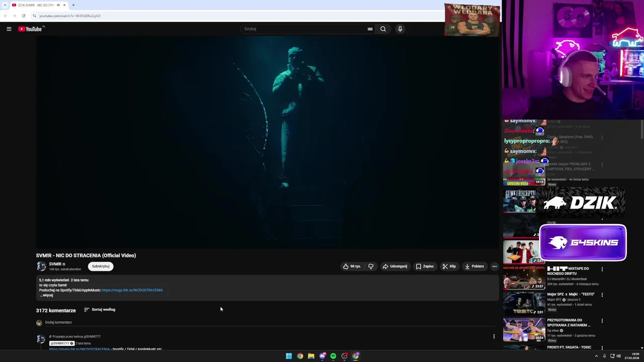Go back in browser history
The height and width of the screenshot is (362, 644).
pyautogui.click(x=6, y=16)
